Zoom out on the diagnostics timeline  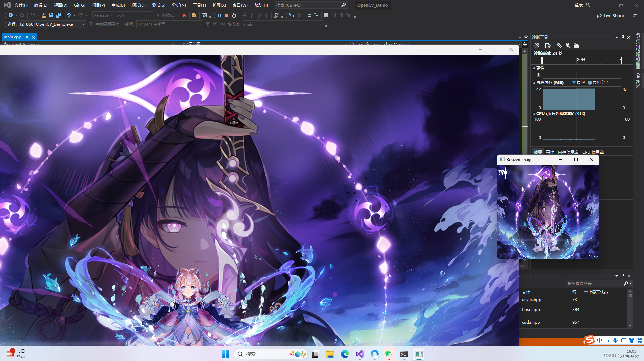(568, 45)
